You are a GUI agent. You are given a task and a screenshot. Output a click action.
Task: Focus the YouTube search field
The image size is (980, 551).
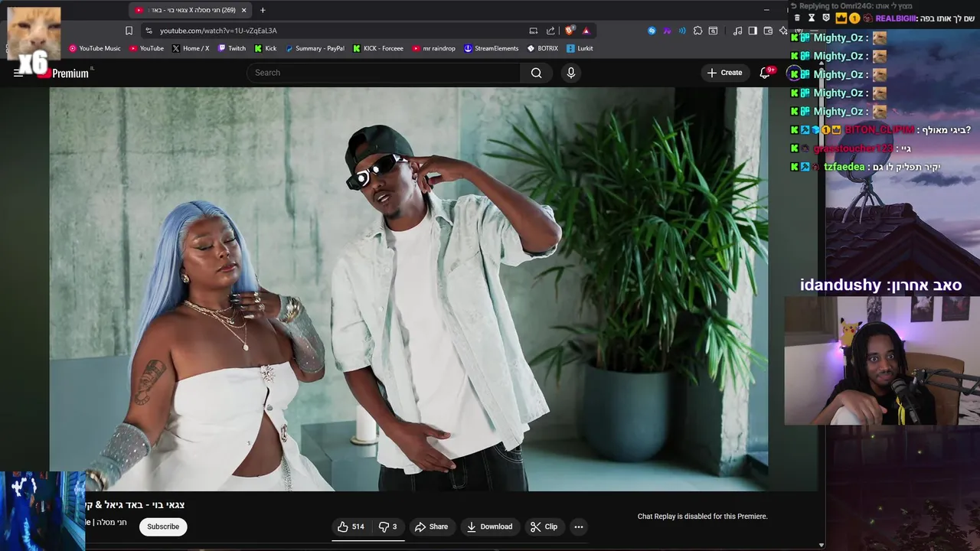pyautogui.click(x=384, y=73)
